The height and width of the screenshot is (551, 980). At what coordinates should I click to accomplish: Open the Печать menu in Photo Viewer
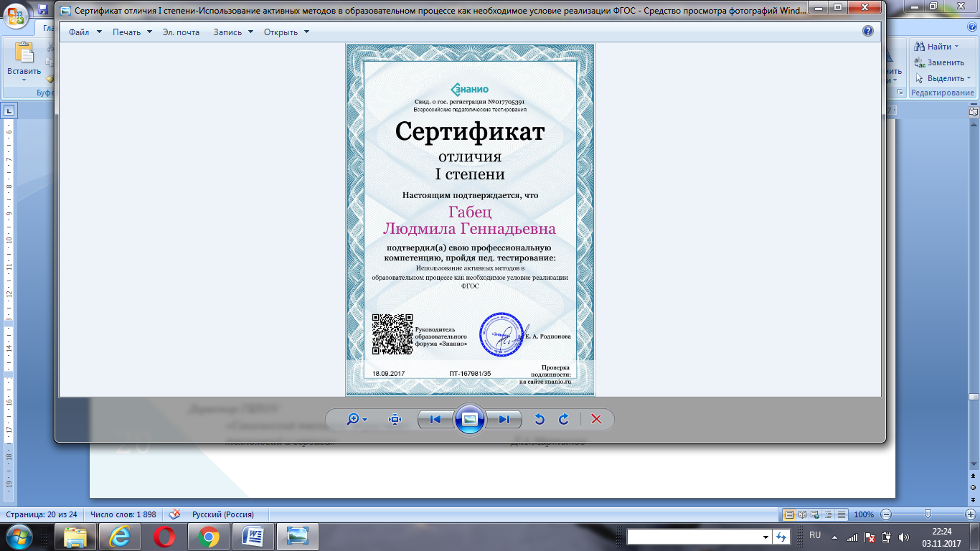[132, 32]
